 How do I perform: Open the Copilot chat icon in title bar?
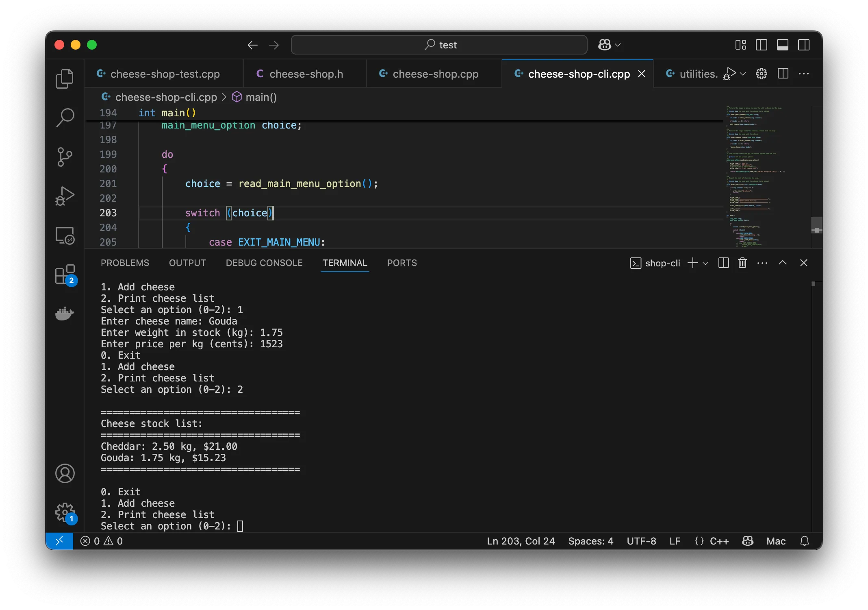604,45
